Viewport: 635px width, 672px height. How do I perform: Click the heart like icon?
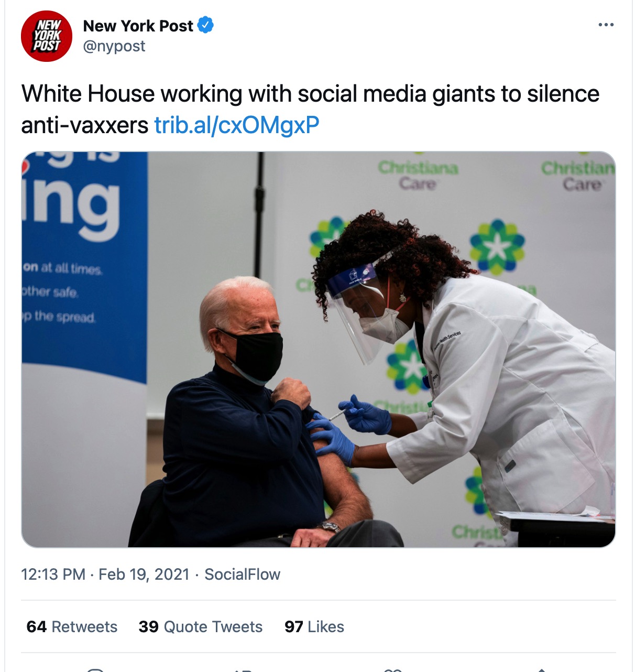(x=393, y=669)
